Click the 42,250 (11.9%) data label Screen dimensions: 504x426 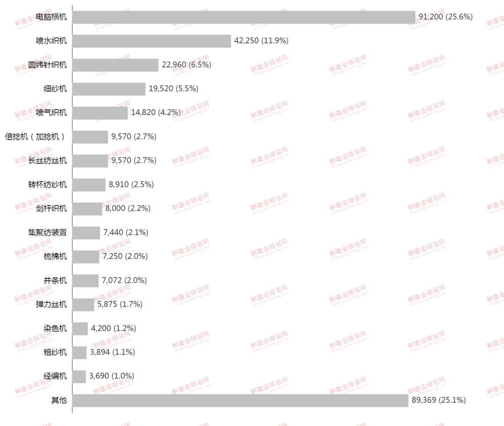(261, 41)
